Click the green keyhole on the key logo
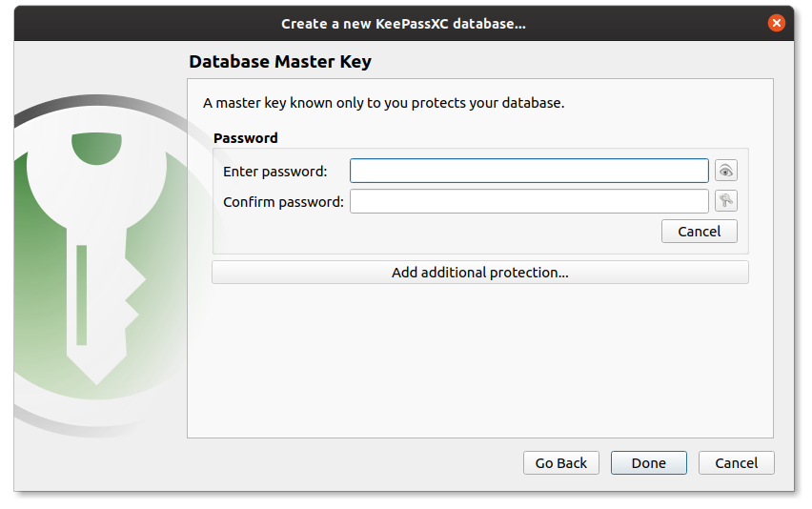Screen dimensions: 812x509 tap(95, 148)
